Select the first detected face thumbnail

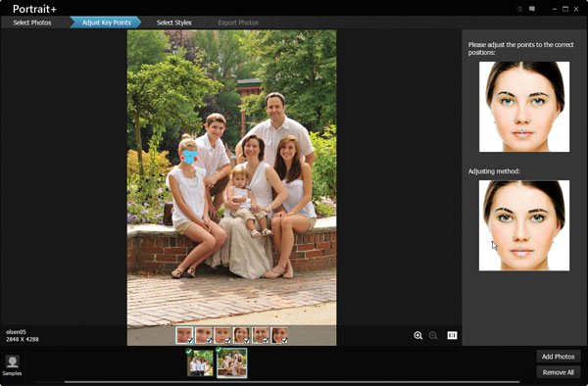(184, 335)
